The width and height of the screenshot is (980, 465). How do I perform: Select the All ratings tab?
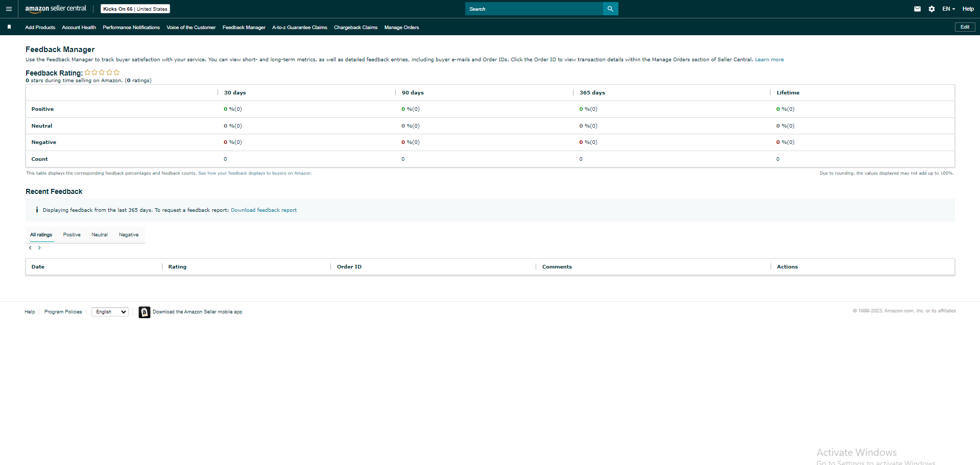(41, 235)
